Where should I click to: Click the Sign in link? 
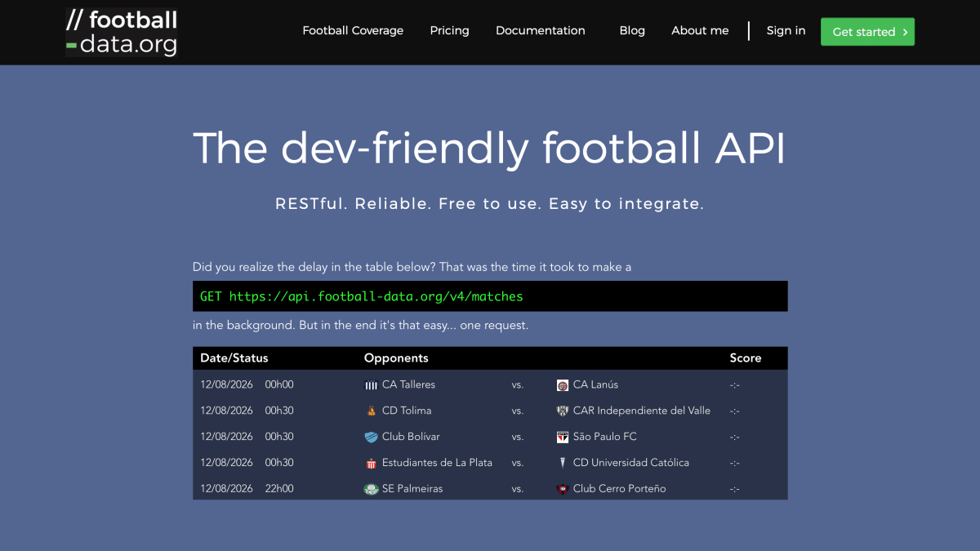786,31
